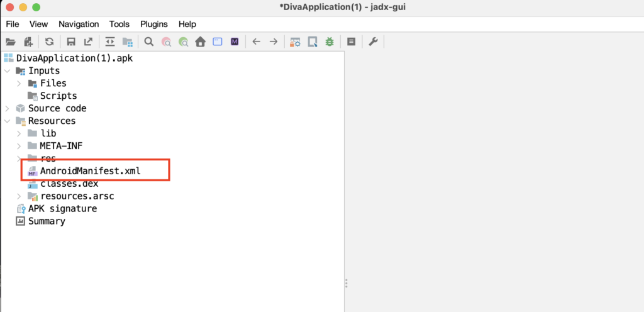Open preferences with the wrench icon
Screen dimensions: 644x312
tap(373, 42)
